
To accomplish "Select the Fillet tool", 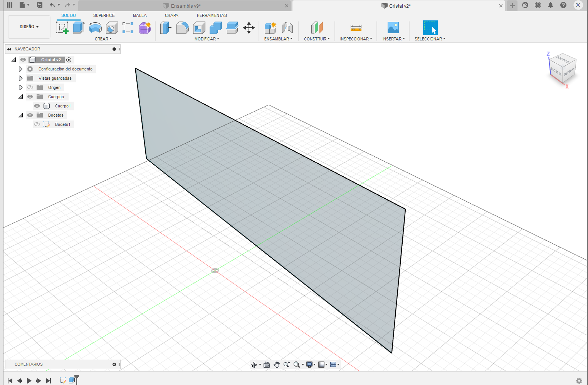I will point(182,28).
